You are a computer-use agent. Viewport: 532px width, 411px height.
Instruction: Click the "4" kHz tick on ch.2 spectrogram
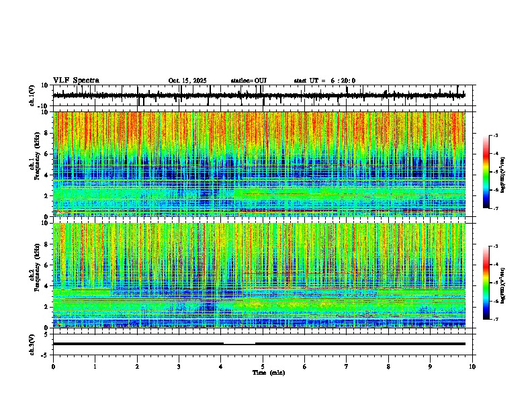48,286
